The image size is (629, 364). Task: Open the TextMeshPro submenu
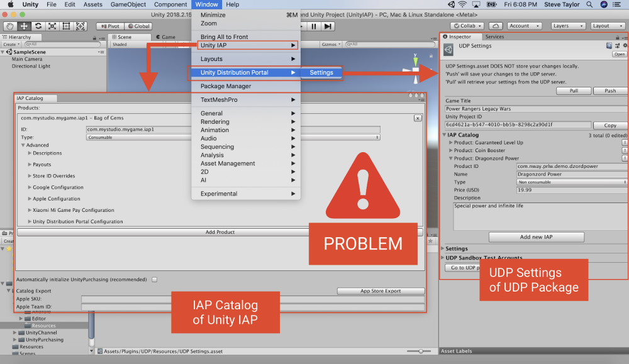(246, 100)
